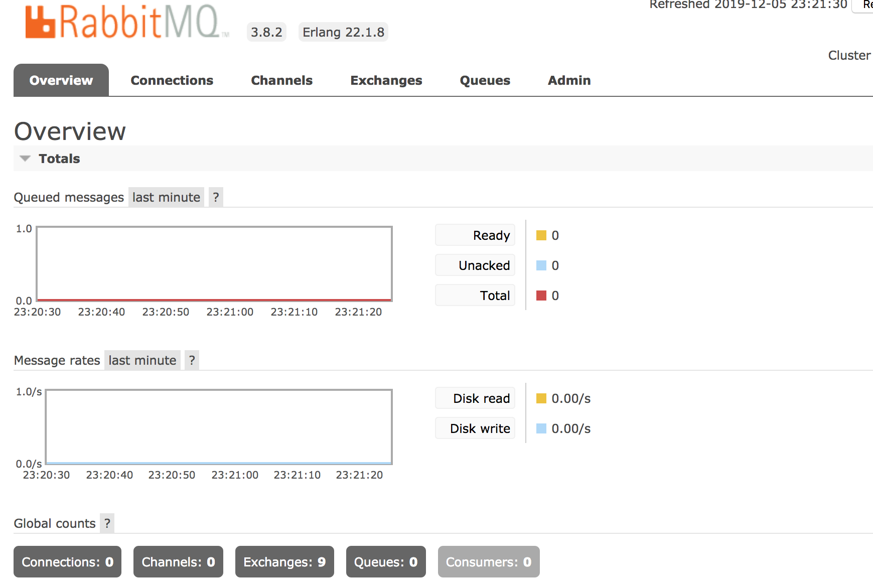The width and height of the screenshot is (873, 588).
Task: Open Message rates help question mark
Action: click(x=192, y=360)
